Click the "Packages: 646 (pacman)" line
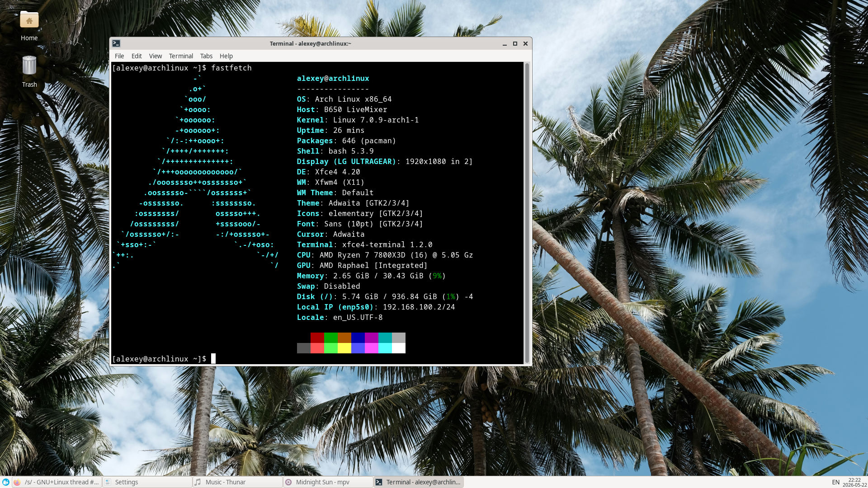 click(347, 141)
